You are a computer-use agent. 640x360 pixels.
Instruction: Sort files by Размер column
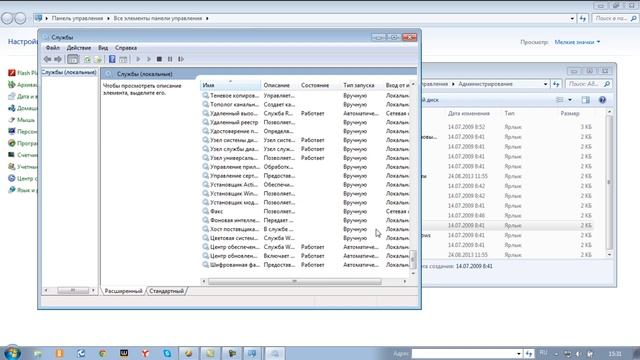pos(570,113)
